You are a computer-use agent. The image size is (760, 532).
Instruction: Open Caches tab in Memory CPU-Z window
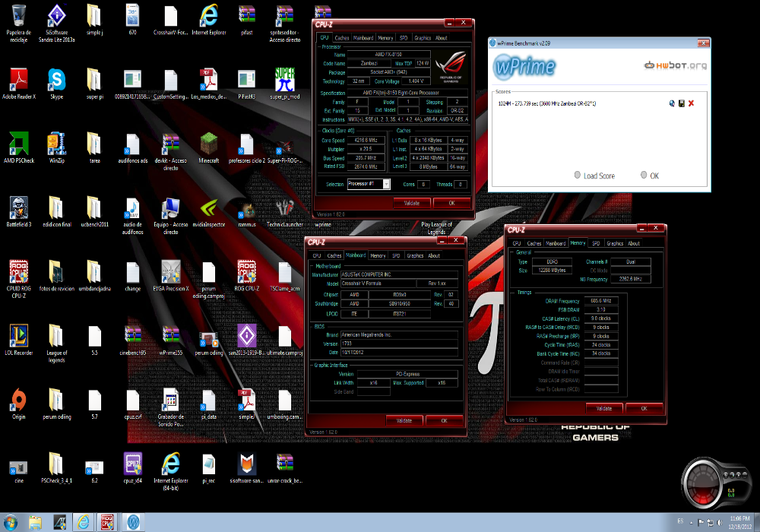(x=534, y=243)
